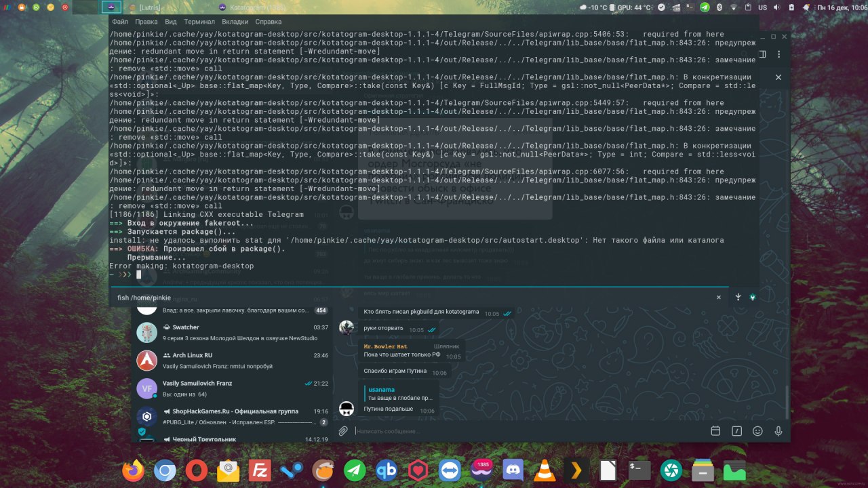Click the 454 unread badge chat
This screenshot has width=868, height=488.
coord(321,310)
